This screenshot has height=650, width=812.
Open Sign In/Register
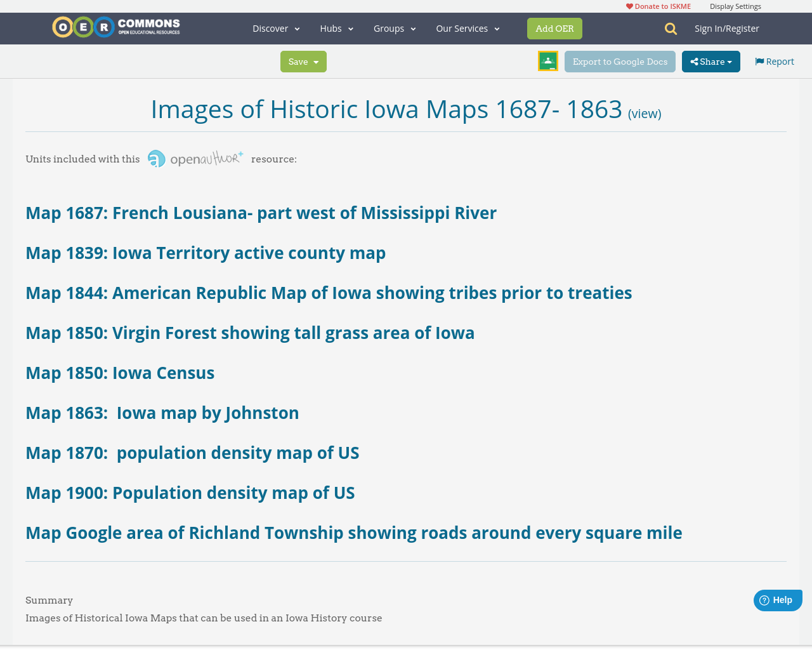point(727,27)
